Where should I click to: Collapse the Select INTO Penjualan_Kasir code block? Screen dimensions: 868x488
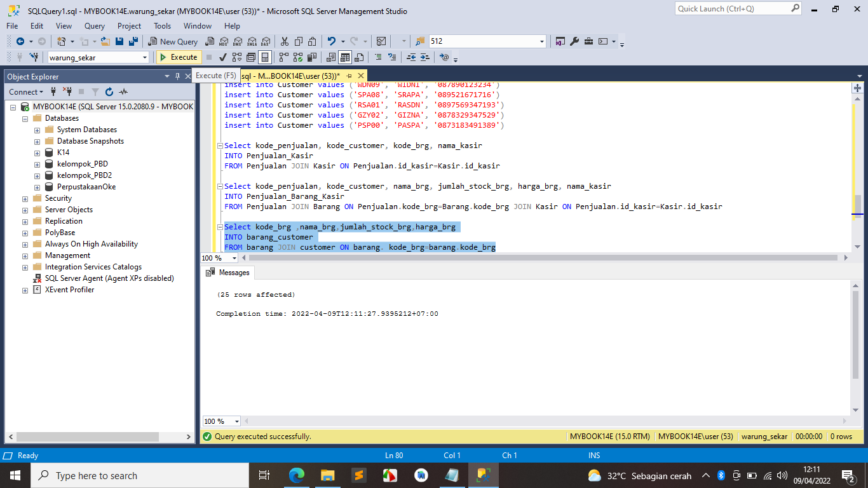(220, 146)
